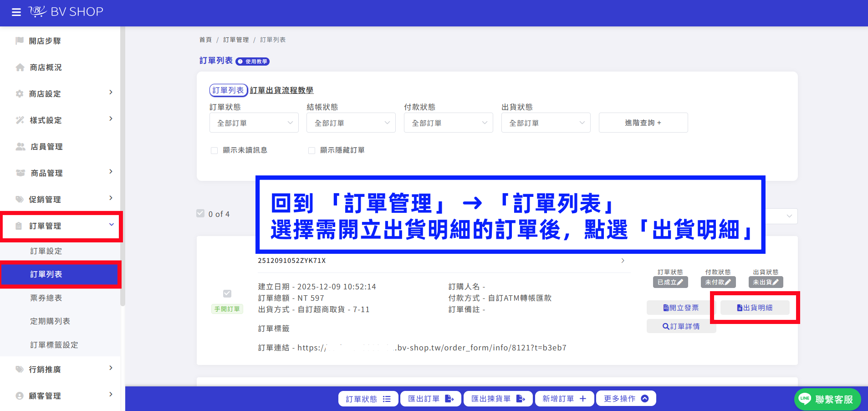The image size is (868, 411).
Task: Toggle the select-all checkbox beside 0 of 4
Action: [x=200, y=213]
